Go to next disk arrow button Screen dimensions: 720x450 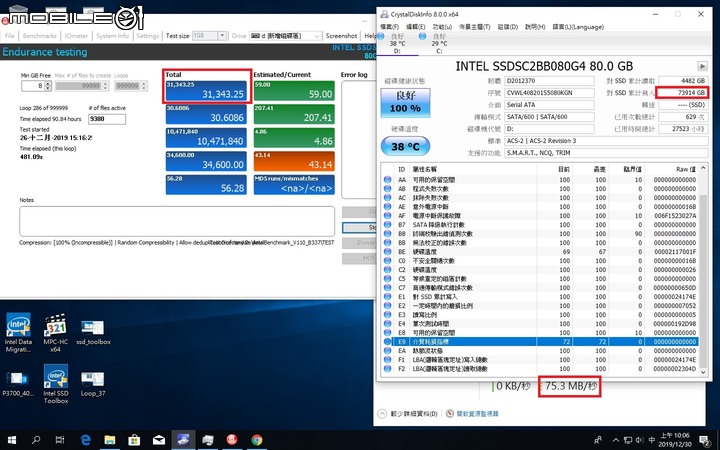click(702, 66)
